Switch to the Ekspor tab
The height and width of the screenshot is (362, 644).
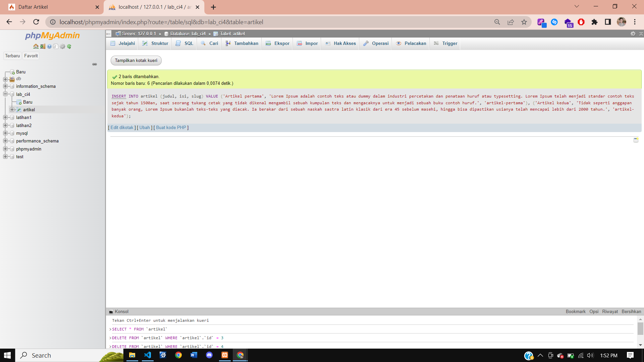click(x=277, y=44)
